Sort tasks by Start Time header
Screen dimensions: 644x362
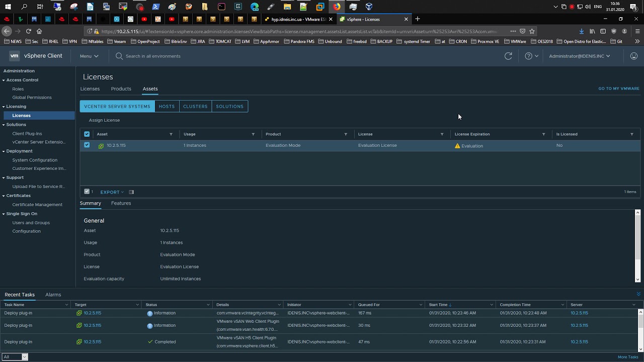pos(438,305)
